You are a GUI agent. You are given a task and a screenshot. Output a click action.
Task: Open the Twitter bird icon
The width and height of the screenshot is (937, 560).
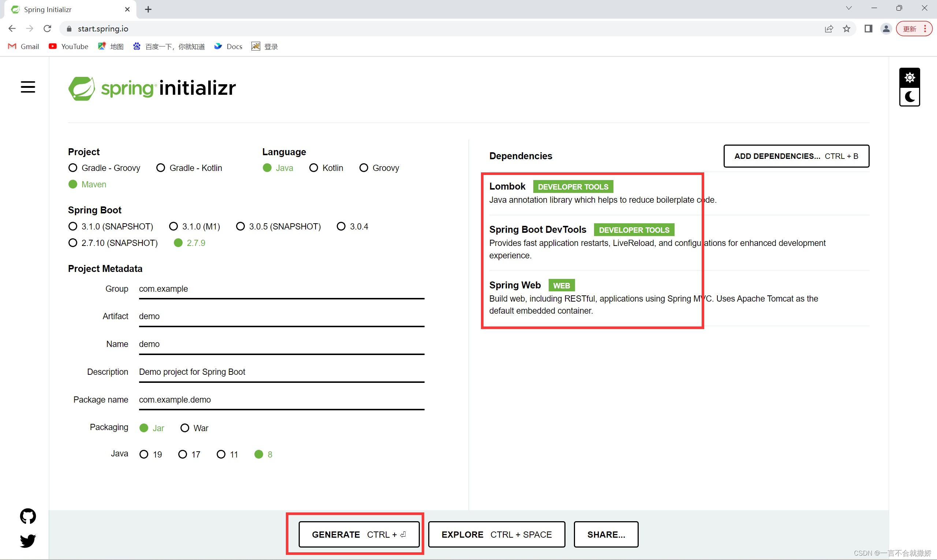[28, 540]
